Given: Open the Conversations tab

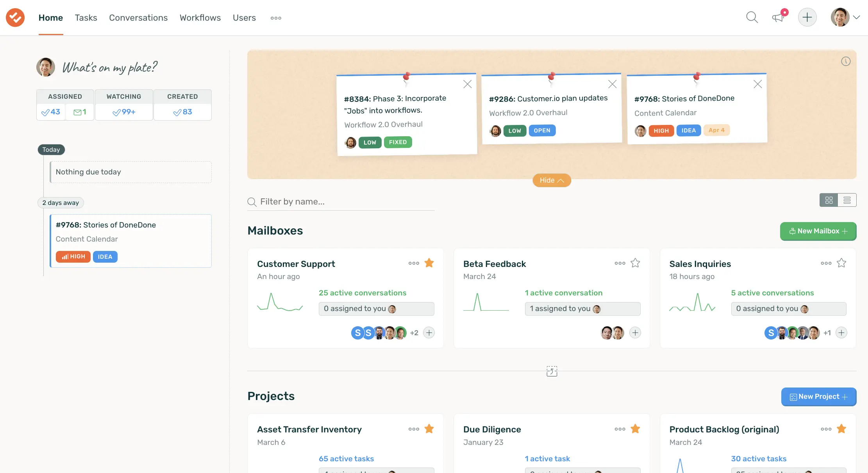Looking at the screenshot, I should tap(138, 18).
